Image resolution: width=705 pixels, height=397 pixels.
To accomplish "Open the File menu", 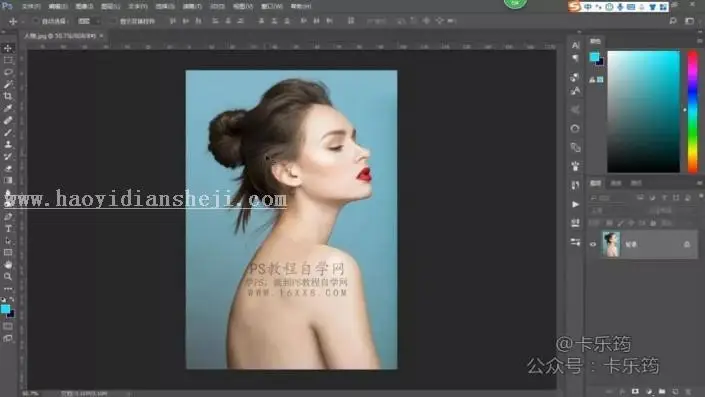I will (x=31, y=7).
